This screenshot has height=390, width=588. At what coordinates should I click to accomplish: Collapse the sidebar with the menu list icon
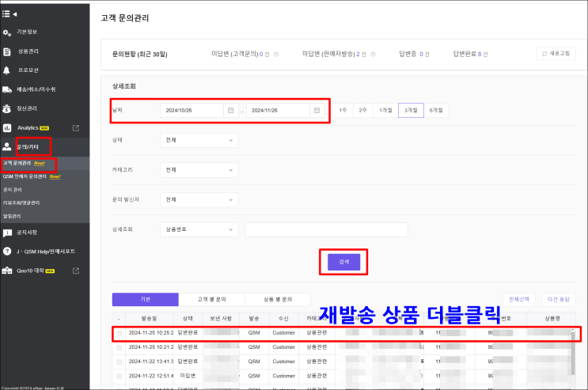(6, 14)
